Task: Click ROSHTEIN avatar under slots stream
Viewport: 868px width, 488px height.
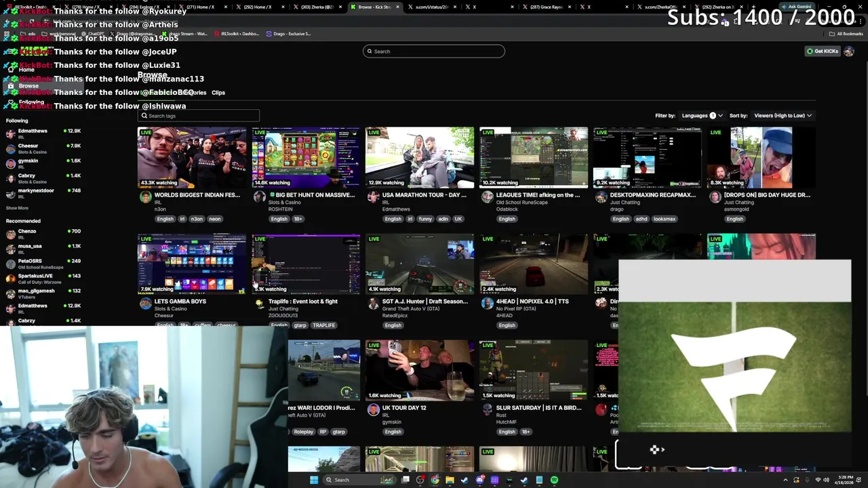Action: [x=260, y=197]
